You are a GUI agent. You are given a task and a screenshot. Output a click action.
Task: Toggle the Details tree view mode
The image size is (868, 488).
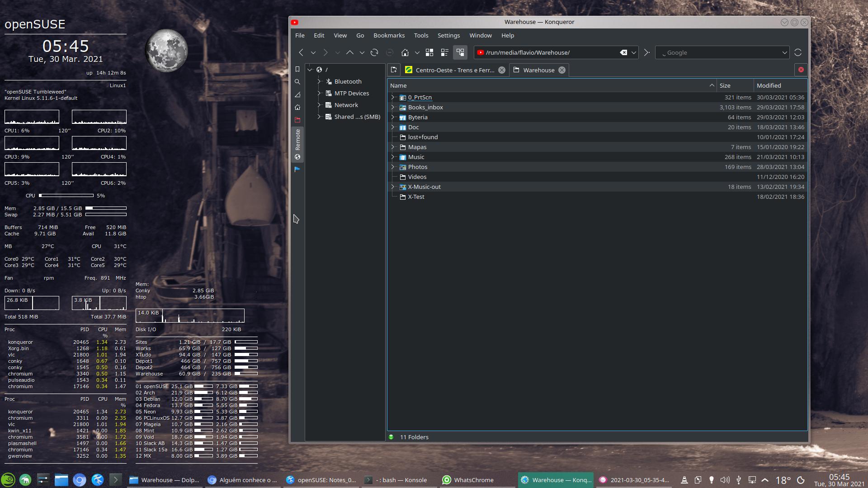[460, 52]
